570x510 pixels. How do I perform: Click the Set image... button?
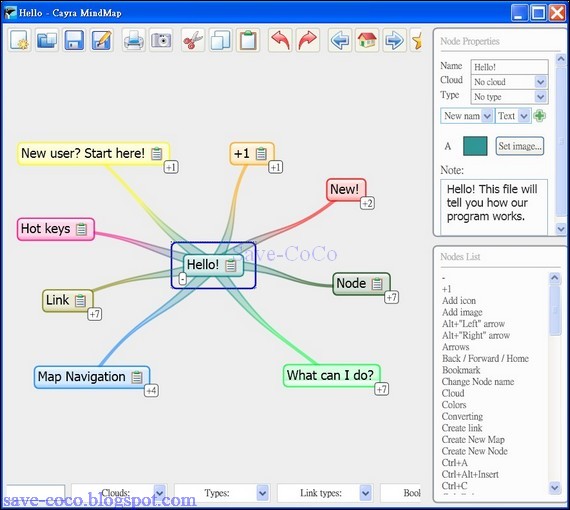(x=520, y=146)
